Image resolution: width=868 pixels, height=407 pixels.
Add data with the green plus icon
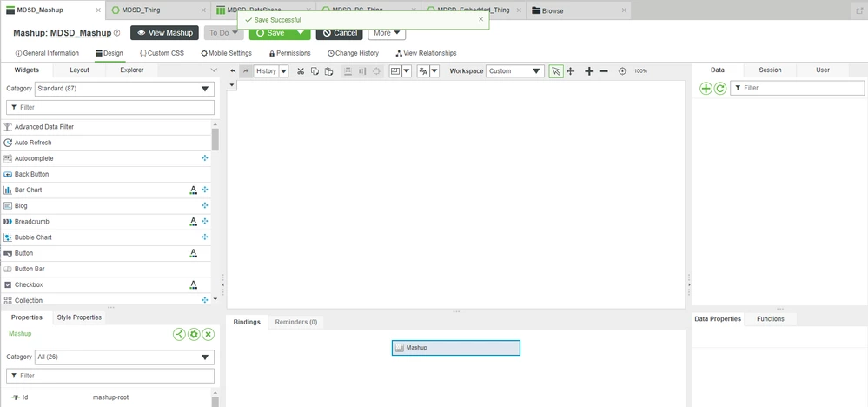pos(706,88)
